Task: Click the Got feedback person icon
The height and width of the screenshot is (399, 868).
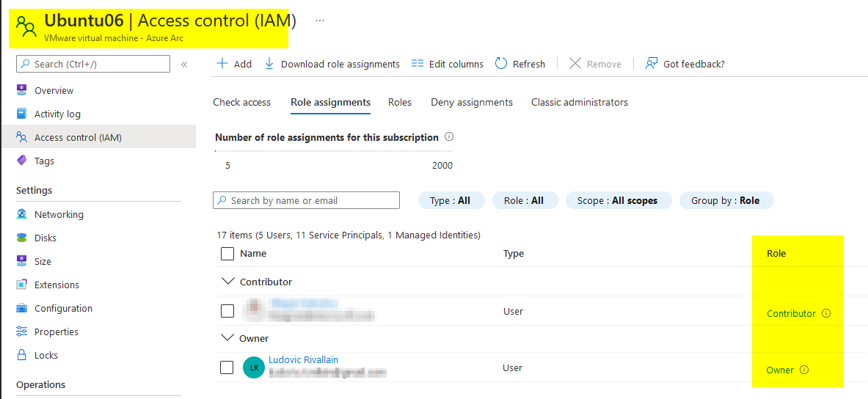Action: (652, 64)
